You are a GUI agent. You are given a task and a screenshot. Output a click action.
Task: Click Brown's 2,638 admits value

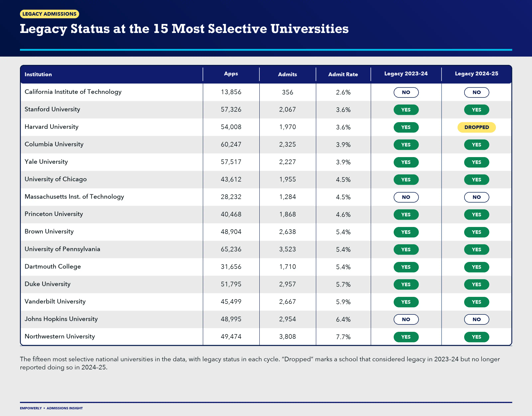point(288,232)
